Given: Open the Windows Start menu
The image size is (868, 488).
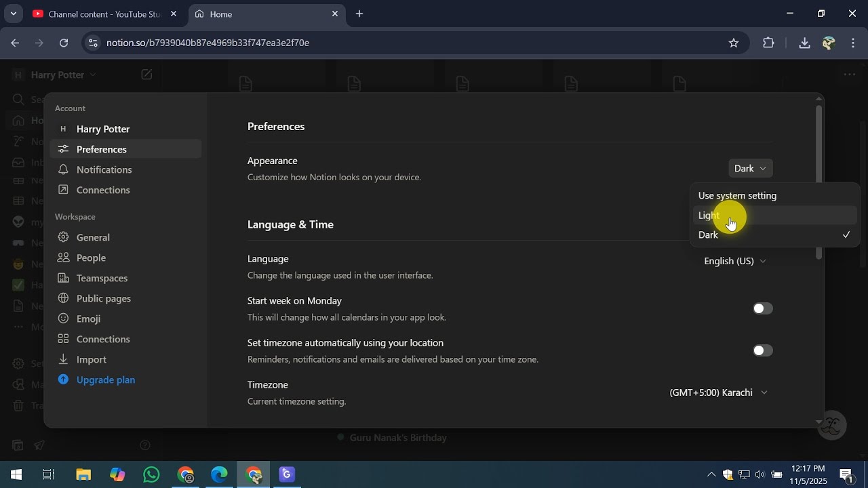Looking at the screenshot, I should tap(16, 474).
